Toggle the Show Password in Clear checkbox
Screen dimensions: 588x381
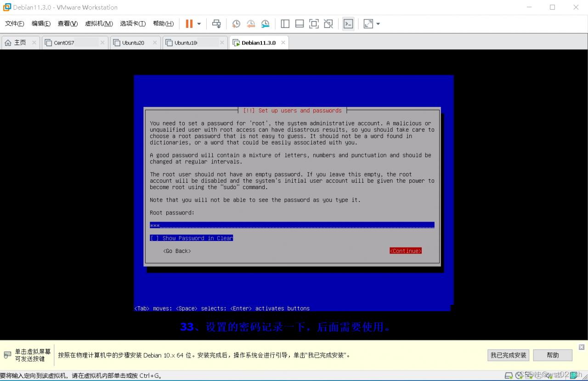coord(192,238)
